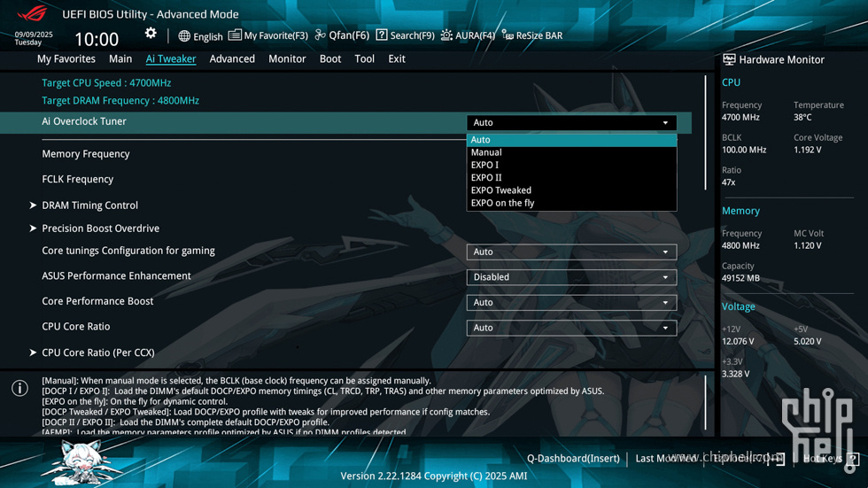Open Core tunings Configuration for gaming dropdown
This screenshot has width=868, height=488.
click(x=571, y=252)
